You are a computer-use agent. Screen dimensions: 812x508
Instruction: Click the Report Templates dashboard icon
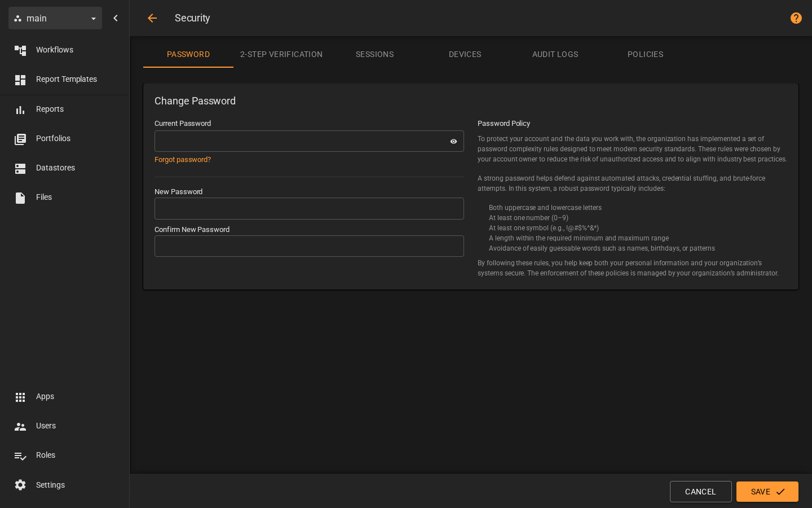click(20, 80)
